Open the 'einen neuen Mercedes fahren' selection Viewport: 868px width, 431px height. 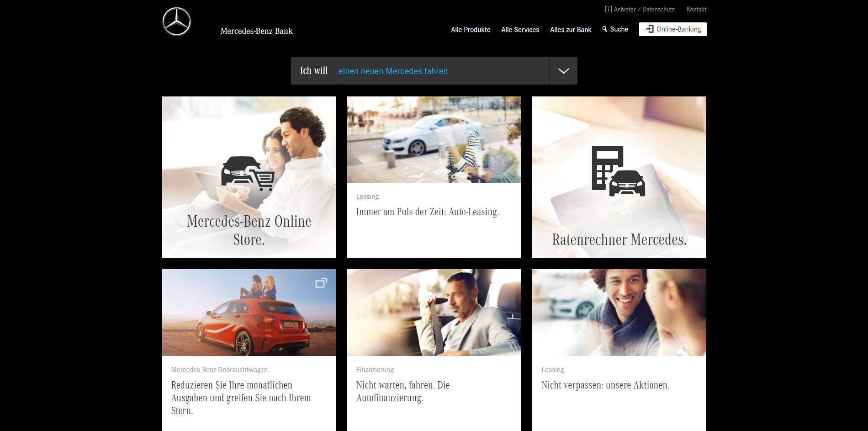click(393, 71)
